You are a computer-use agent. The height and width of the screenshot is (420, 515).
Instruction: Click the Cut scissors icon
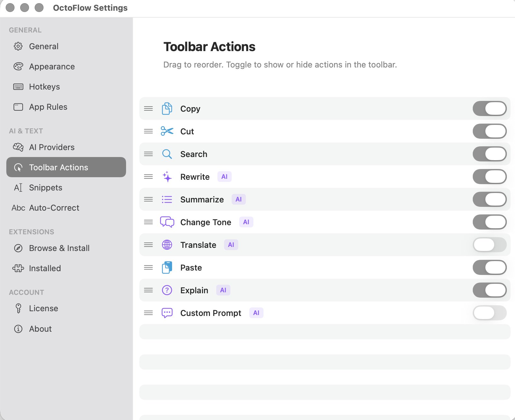167,131
